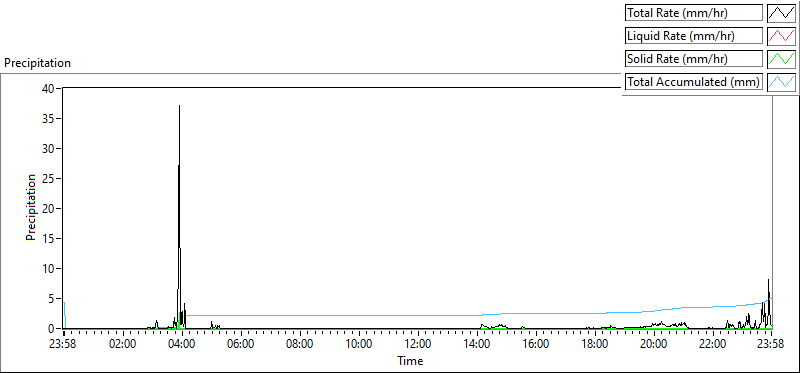Screen dimensions: 800x373
Task: Click the 5 value on the y-axis
Action: (52, 299)
